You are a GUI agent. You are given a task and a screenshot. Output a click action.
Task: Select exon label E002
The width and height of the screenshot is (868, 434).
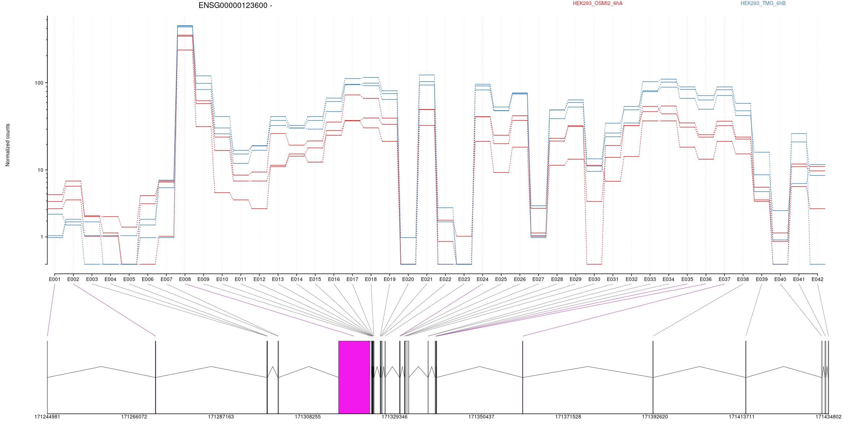[x=73, y=279]
